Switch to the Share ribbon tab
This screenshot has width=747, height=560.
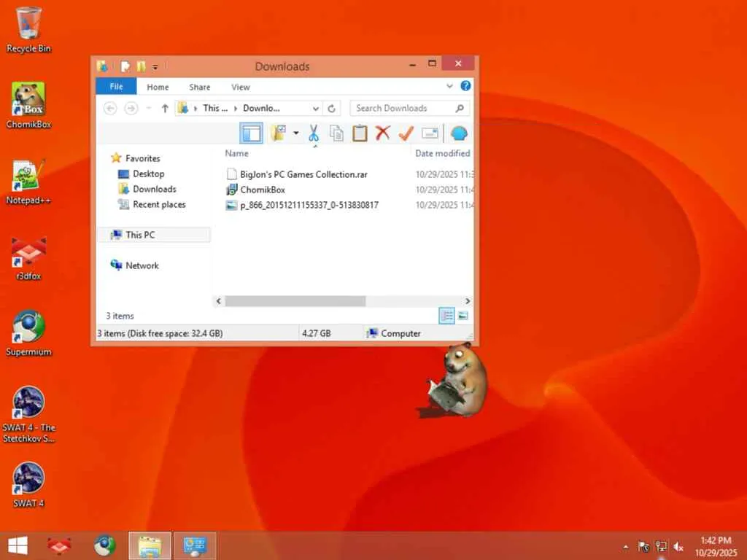tap(200, 87)
